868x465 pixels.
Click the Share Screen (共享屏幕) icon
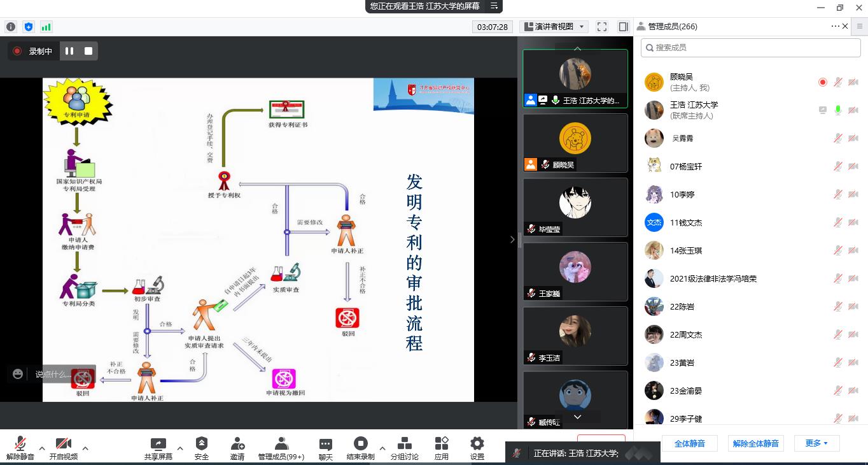tap(158, 444)
